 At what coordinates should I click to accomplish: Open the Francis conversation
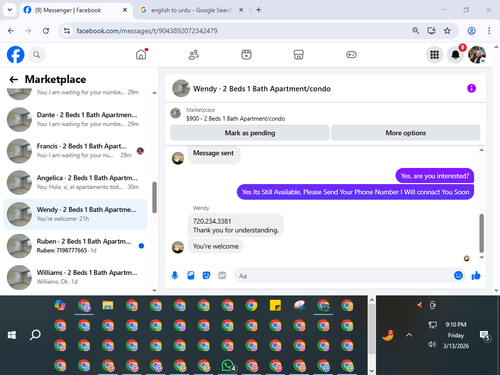[75, 151]
